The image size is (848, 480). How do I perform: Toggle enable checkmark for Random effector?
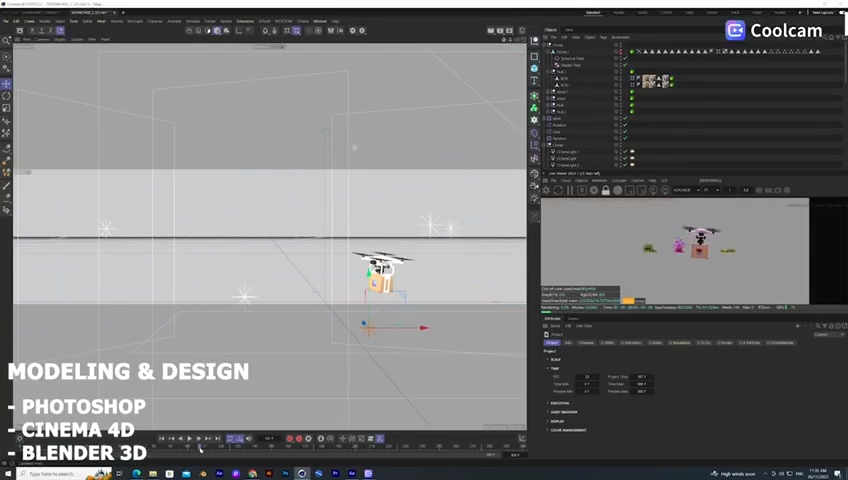(625, 138)
